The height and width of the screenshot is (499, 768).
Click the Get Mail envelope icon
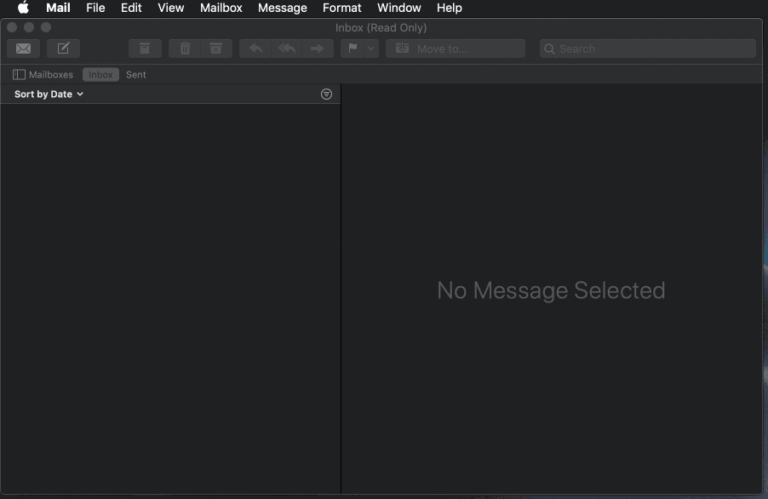coord(23,48)
